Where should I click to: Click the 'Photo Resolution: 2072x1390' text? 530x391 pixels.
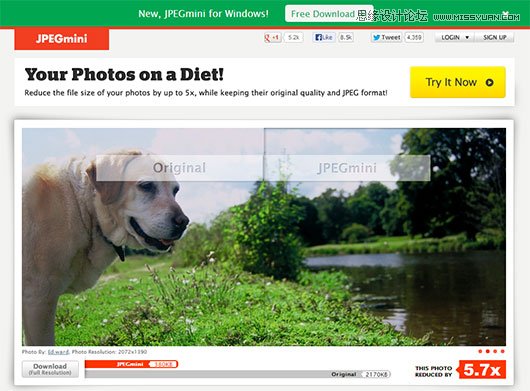[x=109, y=352]
